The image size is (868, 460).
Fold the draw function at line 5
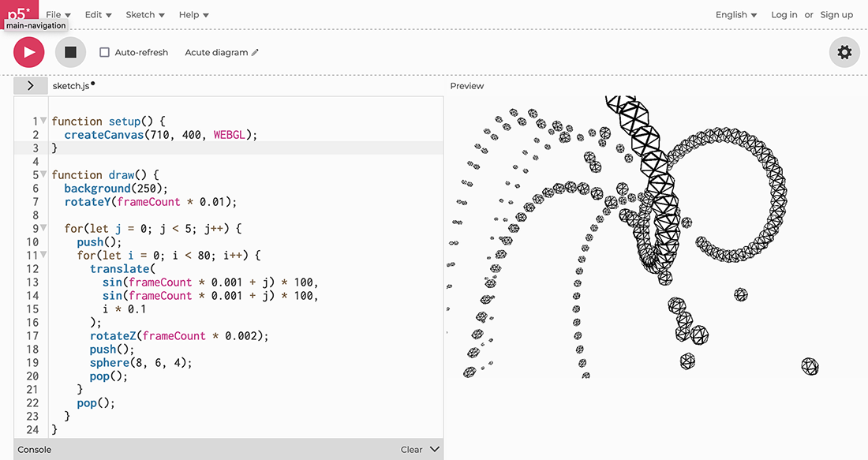(x=43, y=174)
